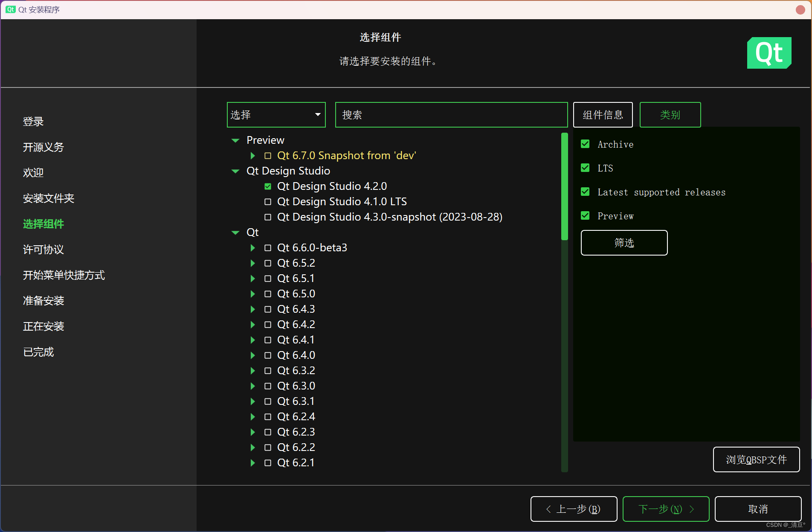Expand the Qt 6.2.2 node
812x532 pixels.
tap(252, 448)
